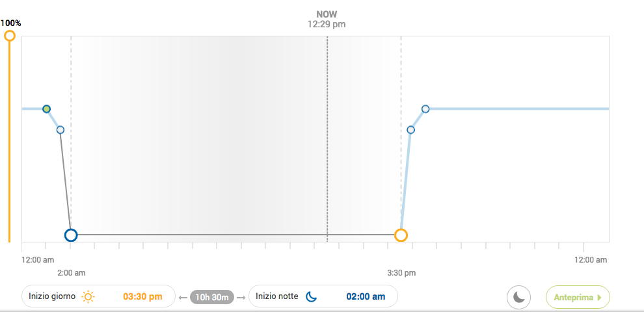Select the large orange day start node
This screenshot has height=312, width=644.
(x=401, y=235)
